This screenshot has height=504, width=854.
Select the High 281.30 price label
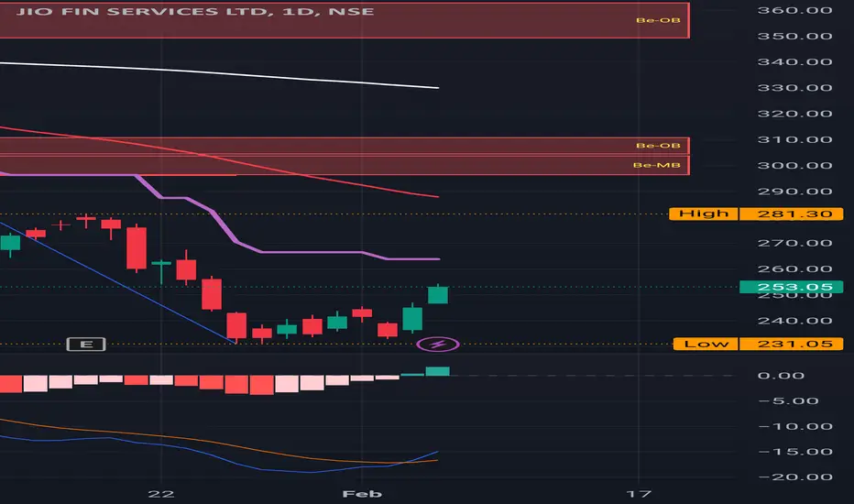point(756,214)
